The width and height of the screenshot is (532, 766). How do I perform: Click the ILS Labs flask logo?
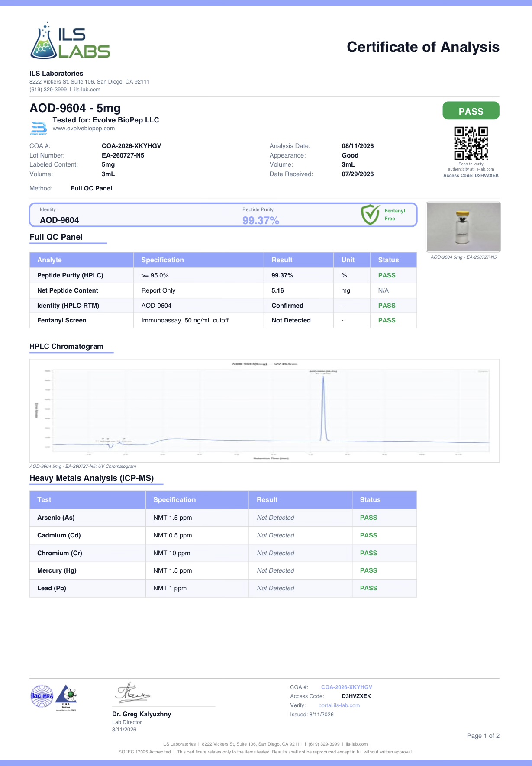(x=70, y=41)
